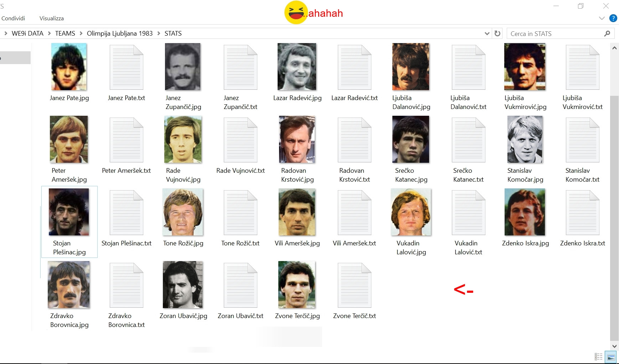Open the address bar history dropdown
Viewport: 619px width, 364px height.
(487, 33)
